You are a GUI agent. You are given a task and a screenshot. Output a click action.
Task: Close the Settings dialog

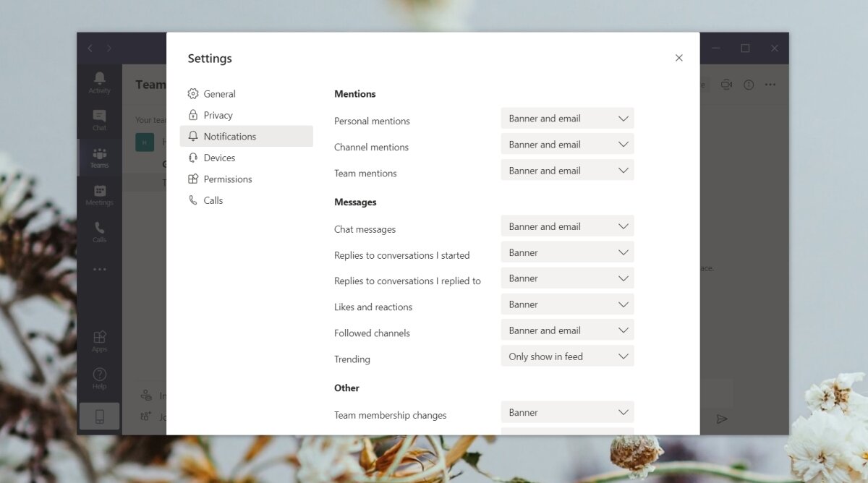coord(678,58)
